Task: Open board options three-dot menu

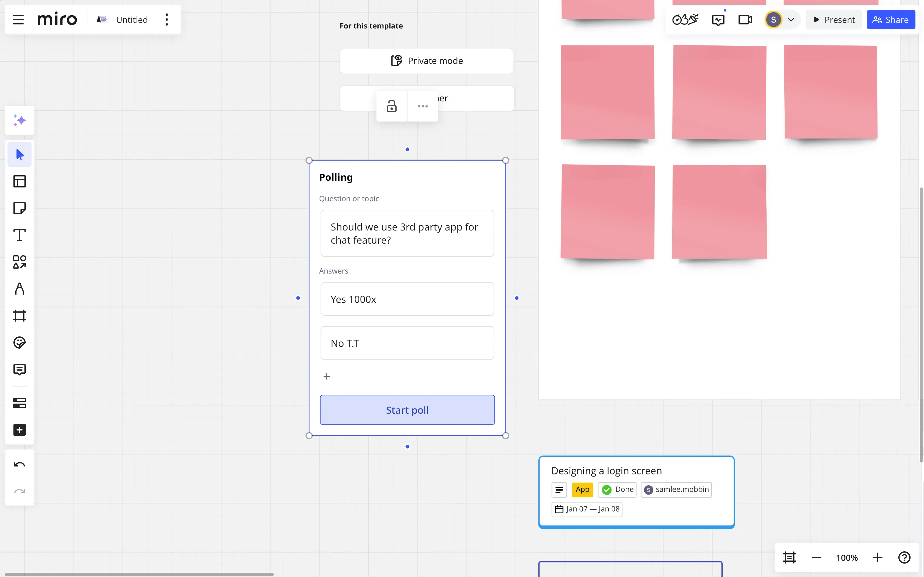Action: coord(167,20)
